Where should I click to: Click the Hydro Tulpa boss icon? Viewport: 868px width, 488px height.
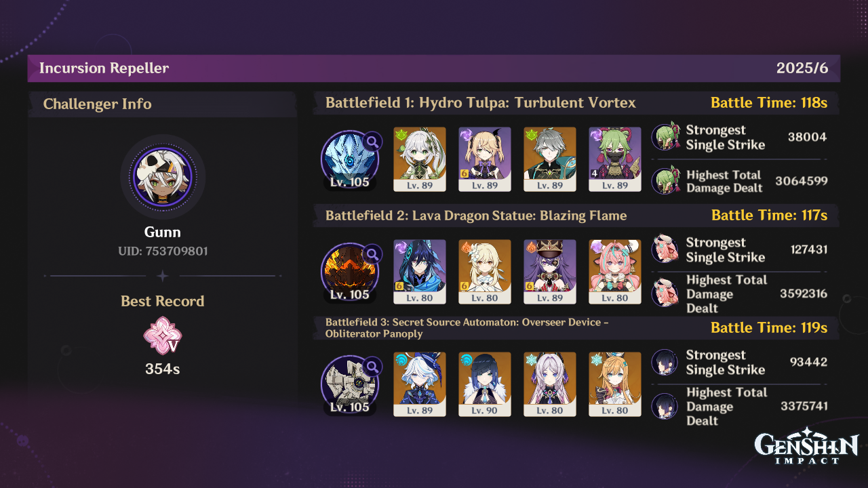tap(350, 159)
